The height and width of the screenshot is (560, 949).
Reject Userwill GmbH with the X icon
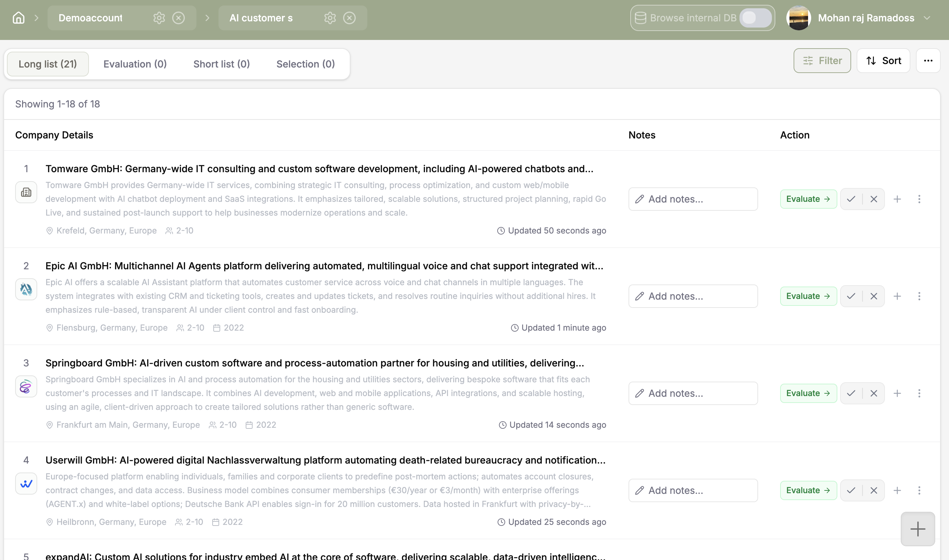click(874, 490)
